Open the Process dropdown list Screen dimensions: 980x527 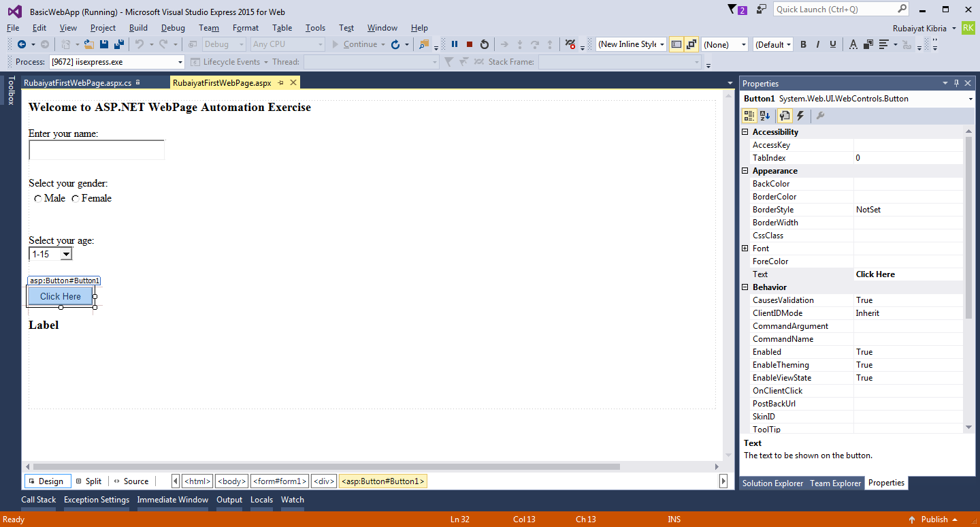point(180,62)
